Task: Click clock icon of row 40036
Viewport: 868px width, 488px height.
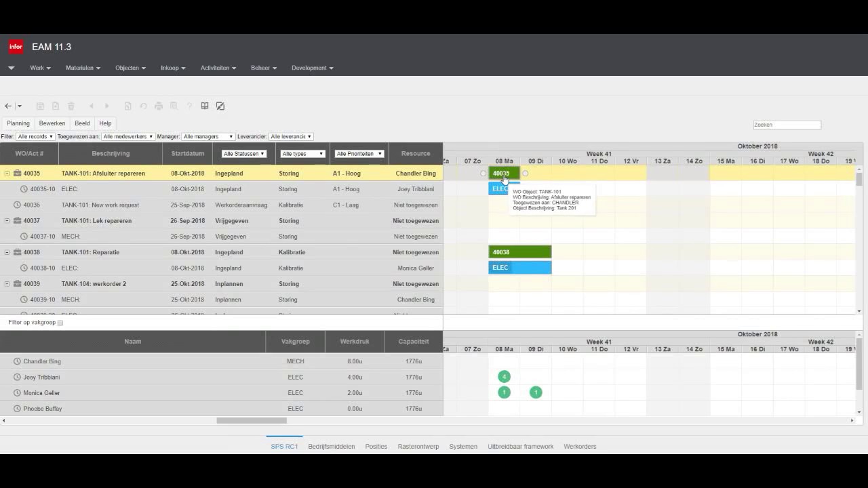Action: tap(18, 205)
